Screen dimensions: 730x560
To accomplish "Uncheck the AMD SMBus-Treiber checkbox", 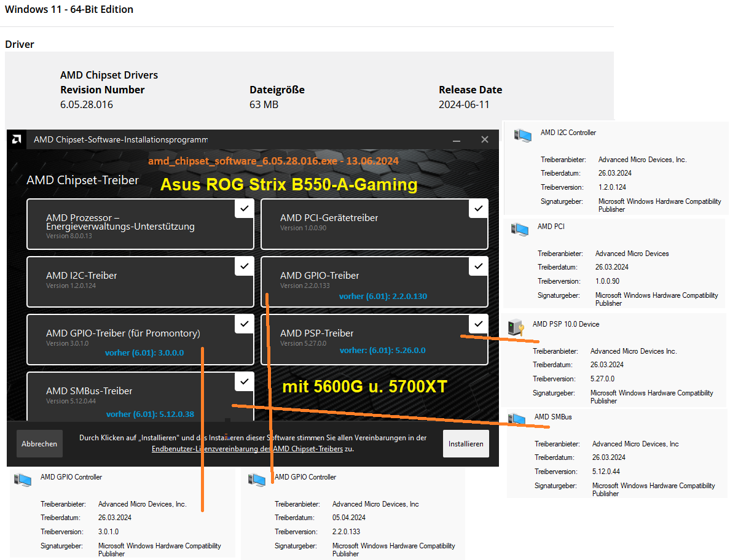I will [x=245, y=381].
